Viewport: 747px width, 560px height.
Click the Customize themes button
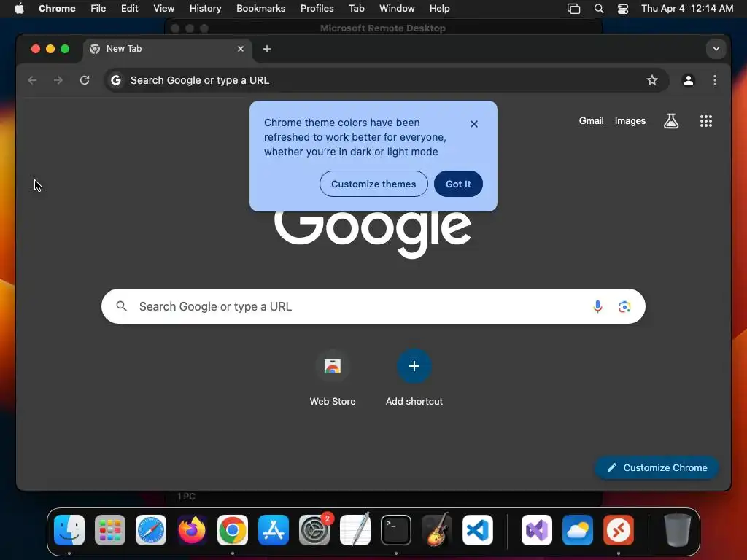pos(373,184)
